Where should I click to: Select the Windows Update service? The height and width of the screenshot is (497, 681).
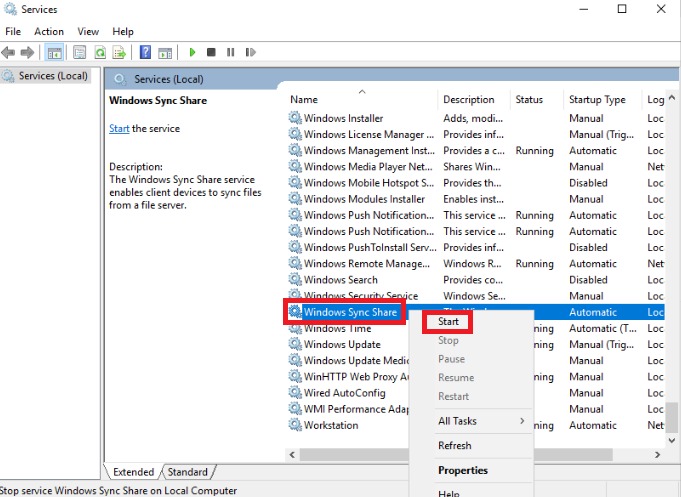[342, 345]
